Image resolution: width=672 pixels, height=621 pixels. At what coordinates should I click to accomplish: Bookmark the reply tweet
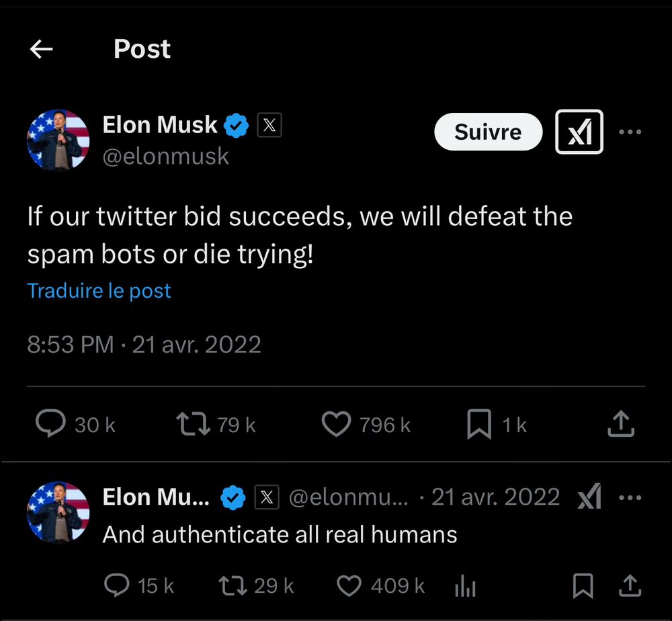[x=583, y=585]
